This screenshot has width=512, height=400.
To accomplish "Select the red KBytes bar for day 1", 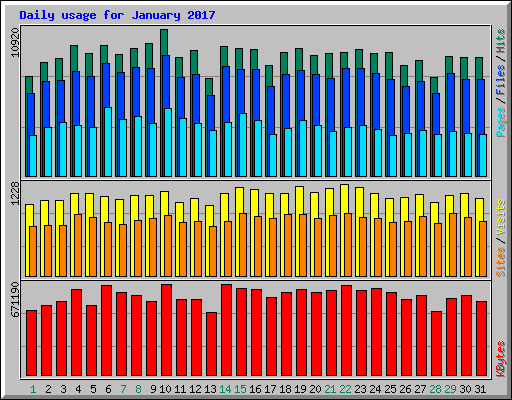I will pos(31,343).
